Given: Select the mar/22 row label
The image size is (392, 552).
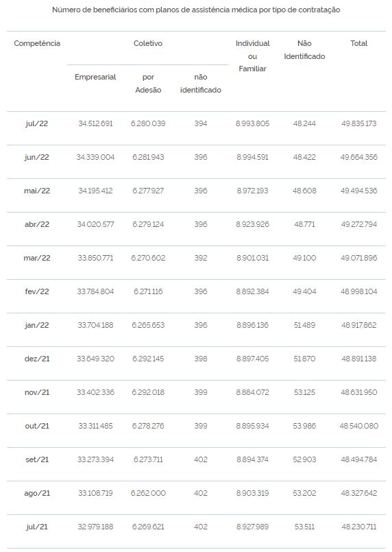Looking at the screenshot, I should pos(36,258).
